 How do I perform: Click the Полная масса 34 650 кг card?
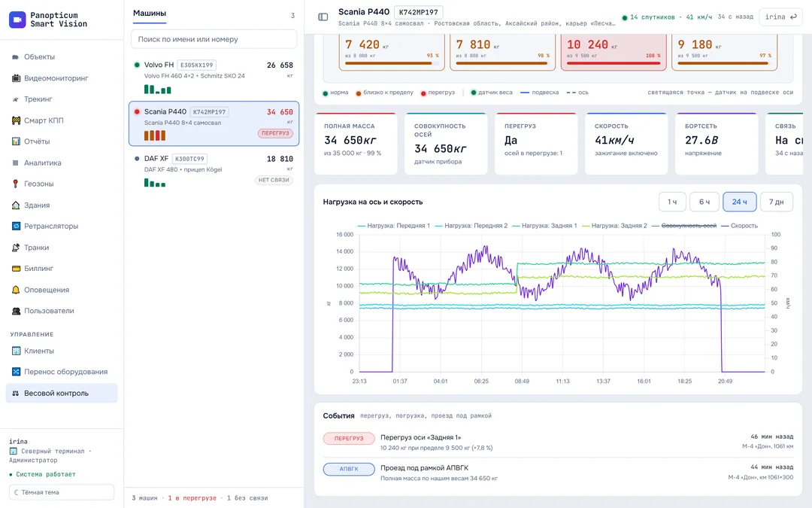[x=356, y=144]
